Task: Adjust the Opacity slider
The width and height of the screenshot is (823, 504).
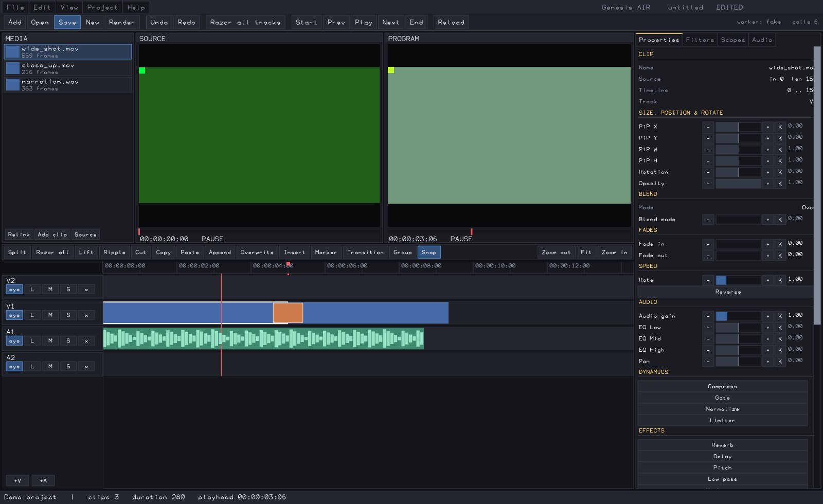Action: (x=738, y=184)
